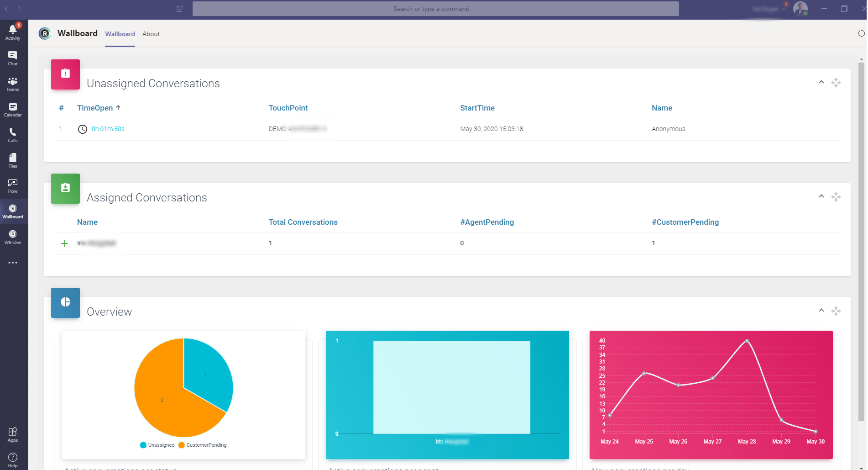Toggle CustomerPending legend item in pie chart
This screenshot has height=470, width=868.
[x=202, y=445]
